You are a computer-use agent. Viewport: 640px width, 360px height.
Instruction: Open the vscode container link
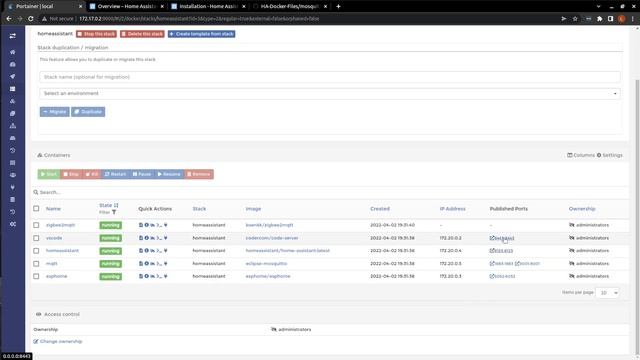pos(54,238)
